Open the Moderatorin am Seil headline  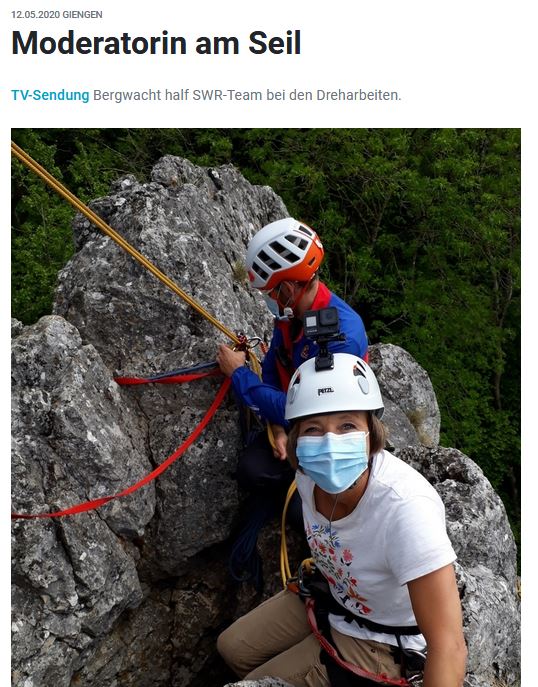[156, 43]
